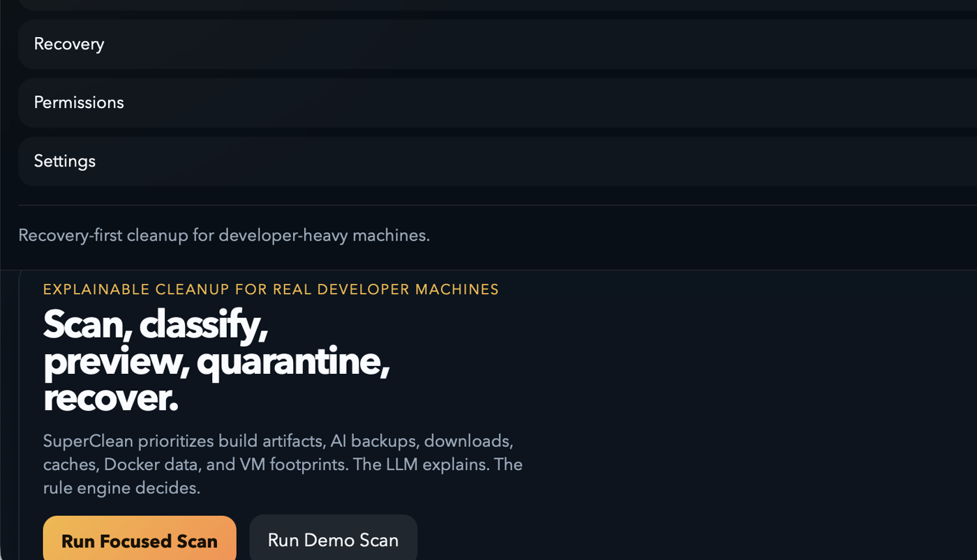Open the Settings navigation item
The image size is (977, 560).
pyautogui.click(x=65, y=161)
